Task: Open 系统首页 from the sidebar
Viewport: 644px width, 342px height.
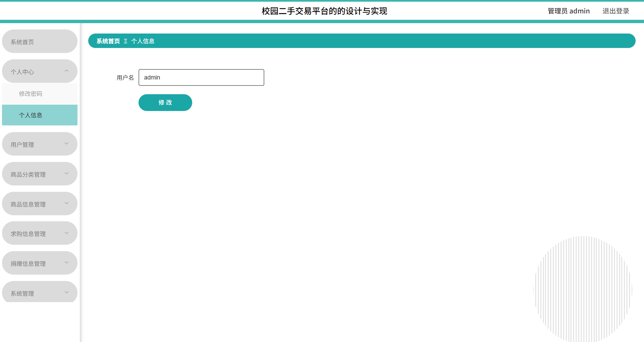Action: (40, 41)
